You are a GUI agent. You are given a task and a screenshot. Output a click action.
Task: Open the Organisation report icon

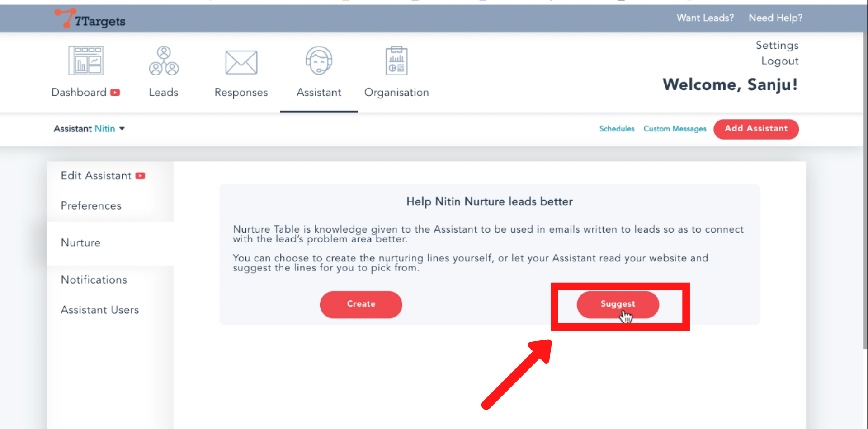tap(396, 61)
